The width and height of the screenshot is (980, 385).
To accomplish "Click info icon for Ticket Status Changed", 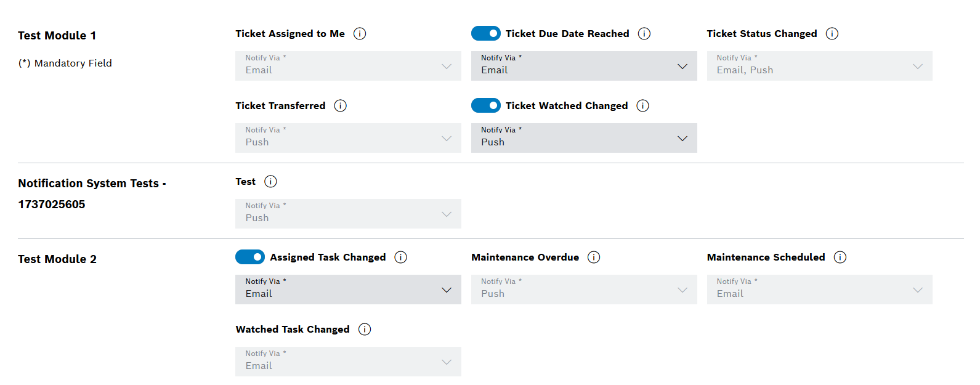I will click(832, 34).
